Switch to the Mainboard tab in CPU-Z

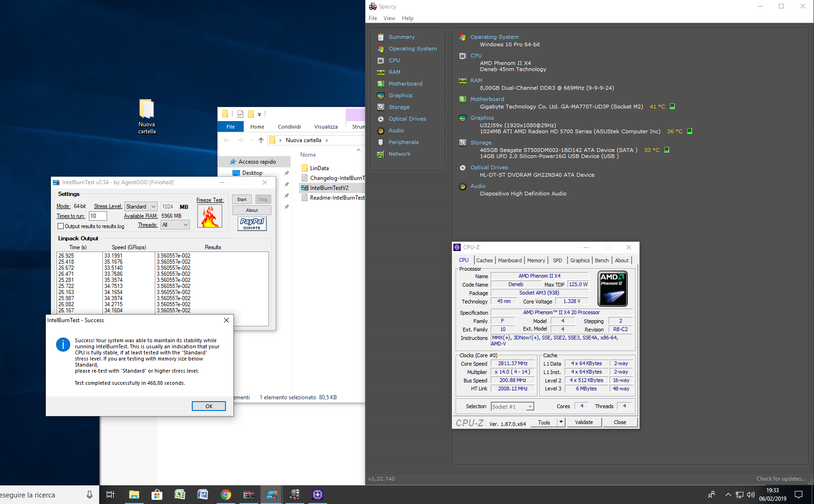pyautogui.click(x=510, y=260)
